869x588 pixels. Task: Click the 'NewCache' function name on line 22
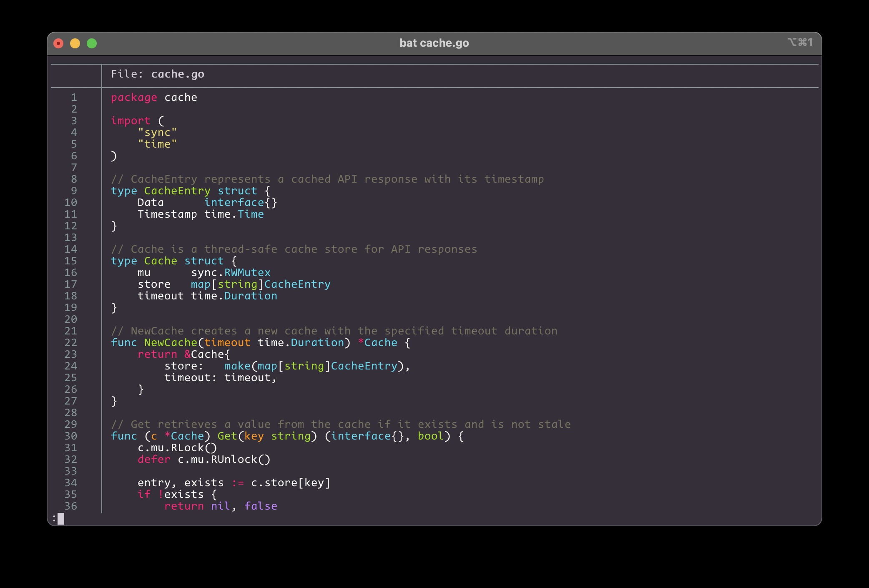point(171,343)
